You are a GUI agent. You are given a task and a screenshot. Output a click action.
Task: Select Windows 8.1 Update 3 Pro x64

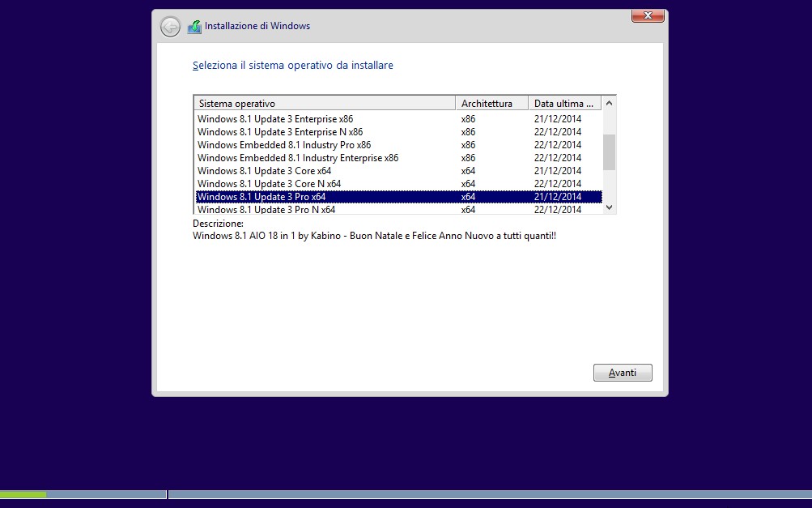pyautogui.click(x=399, y=196)
